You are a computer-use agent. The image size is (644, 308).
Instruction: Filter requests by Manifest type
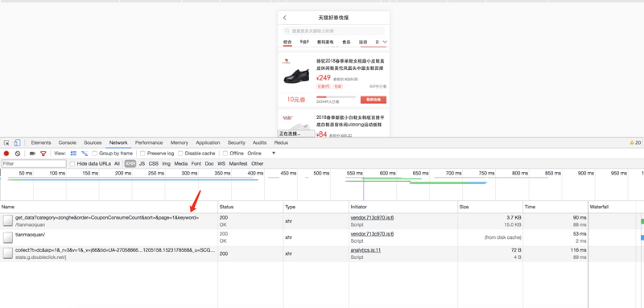(x=238, y=163)
